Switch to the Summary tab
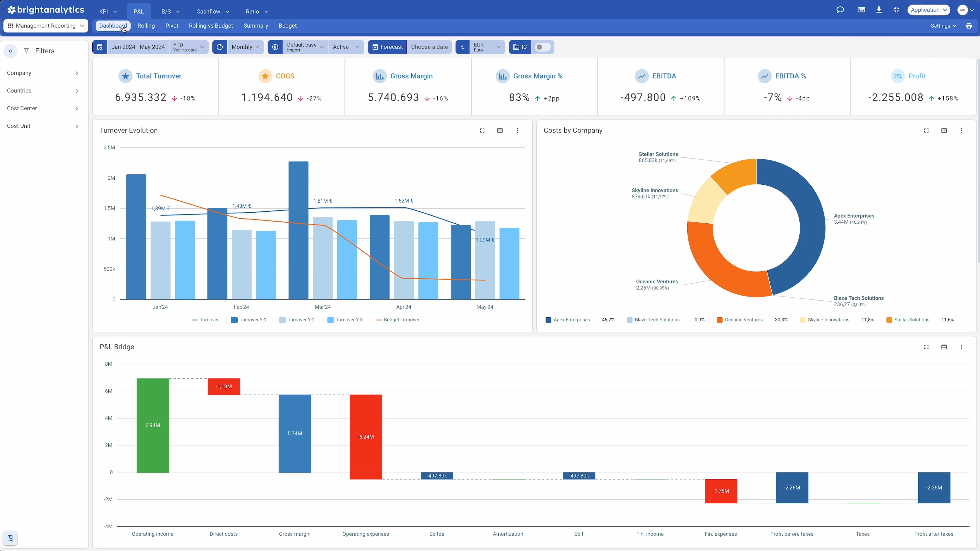980x551 pixels. 256,26
